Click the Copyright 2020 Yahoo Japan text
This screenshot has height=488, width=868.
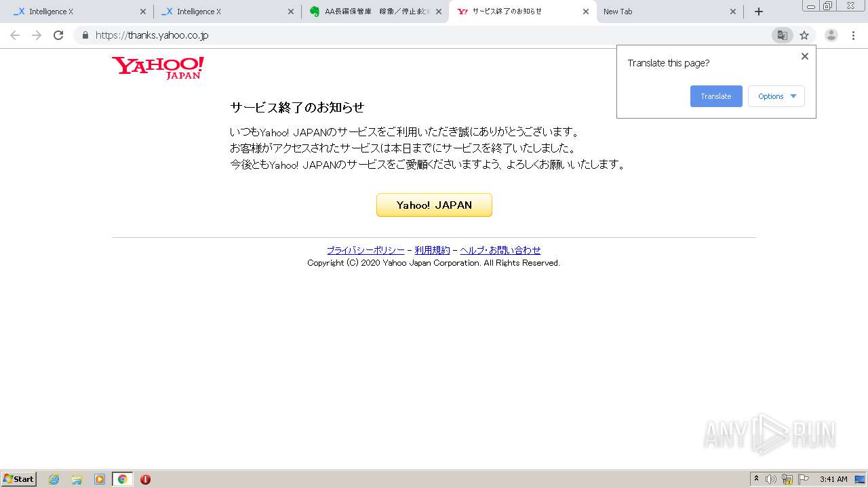(x=433, y=263)
